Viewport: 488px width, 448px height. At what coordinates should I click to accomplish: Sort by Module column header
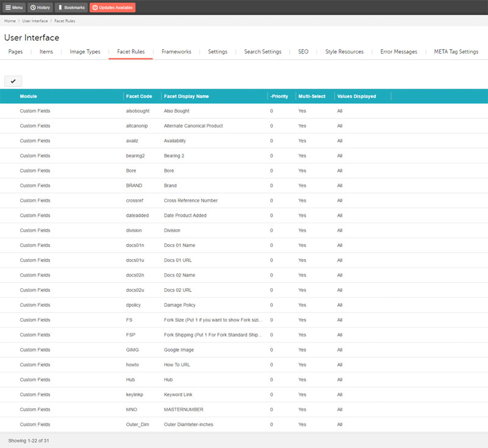[28, 96]
